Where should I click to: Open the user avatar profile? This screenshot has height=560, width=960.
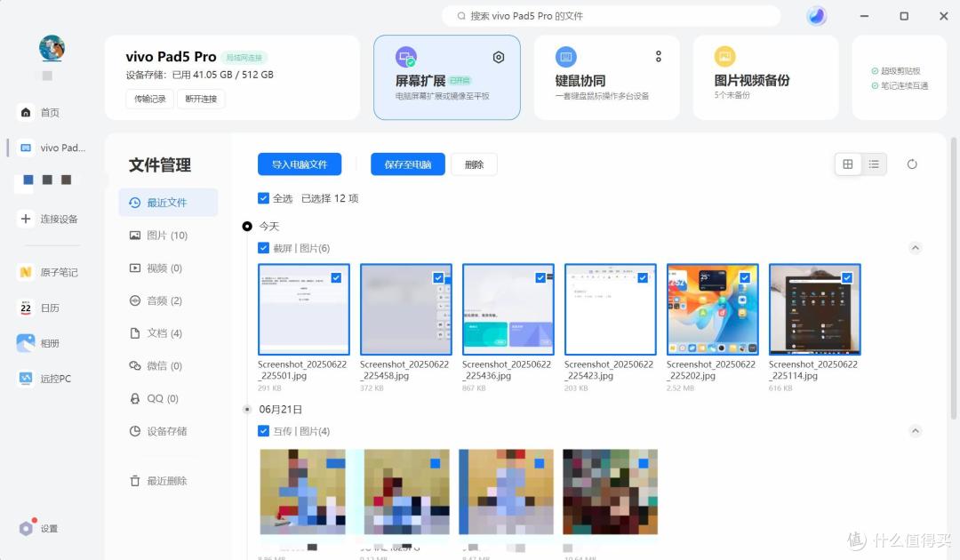coord(52,48)
